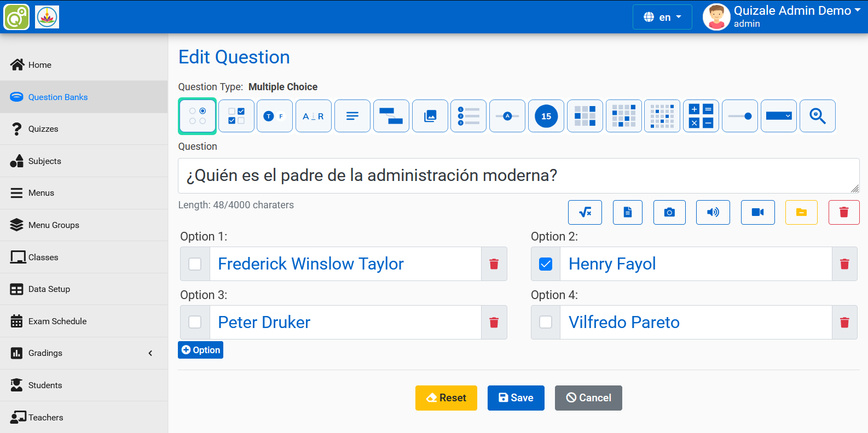Screen dimensions: 868x433
Task: Check the Frederick Winslow Taylor answer checkbox
Action: [x=195, y=264]
